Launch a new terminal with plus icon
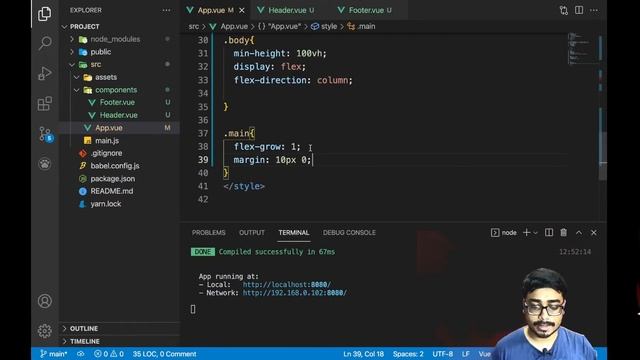The height and width of the screenshot is (360, 640). 527,232
